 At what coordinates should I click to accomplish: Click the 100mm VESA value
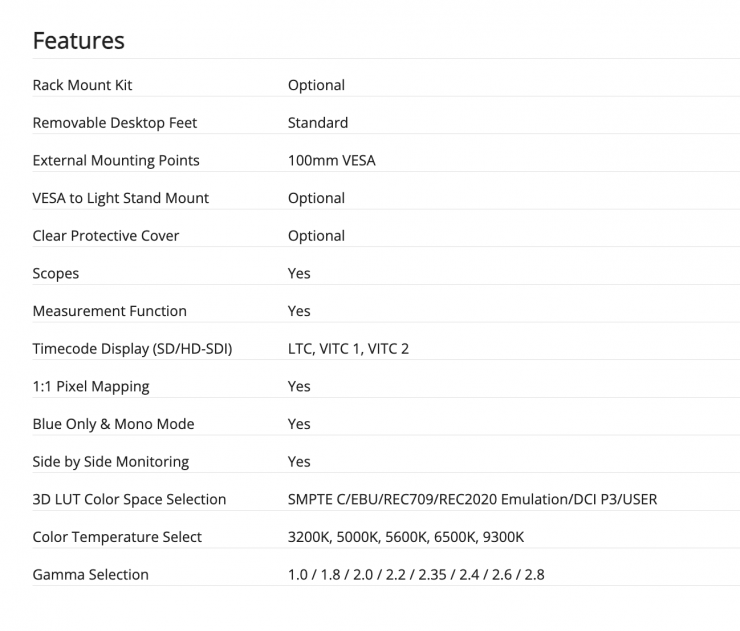[332, 160]
